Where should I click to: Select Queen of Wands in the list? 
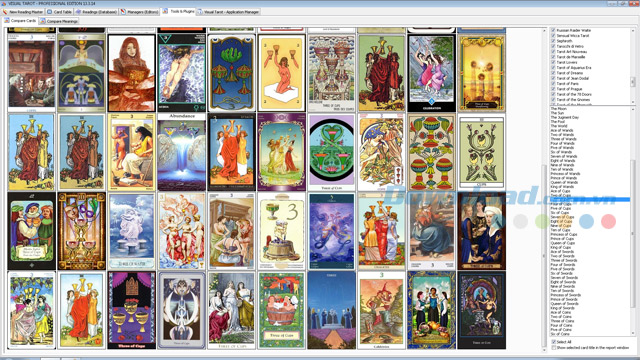[x=564, y=182]
